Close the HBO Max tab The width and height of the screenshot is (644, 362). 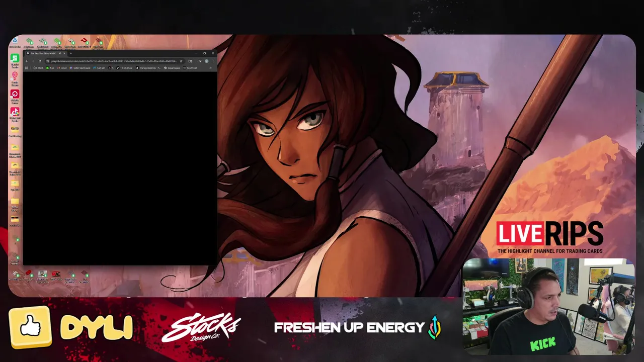tap(64, 53)
